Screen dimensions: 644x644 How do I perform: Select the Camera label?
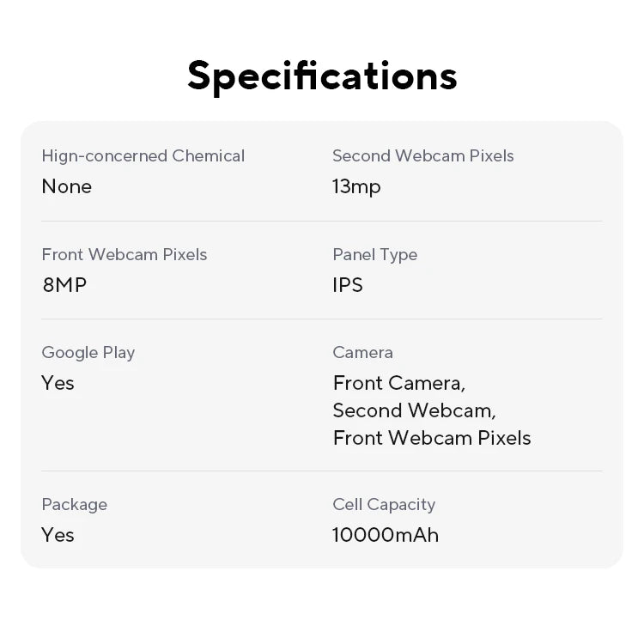pos(362,353)
